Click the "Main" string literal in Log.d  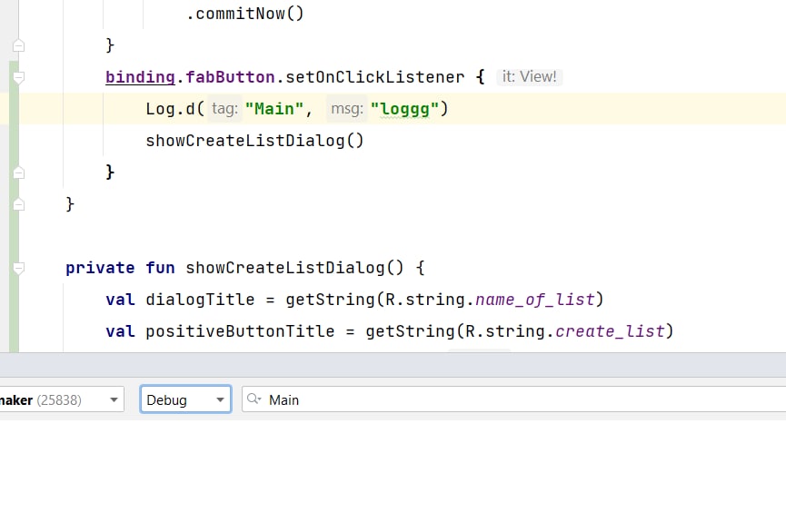point(274,109)
